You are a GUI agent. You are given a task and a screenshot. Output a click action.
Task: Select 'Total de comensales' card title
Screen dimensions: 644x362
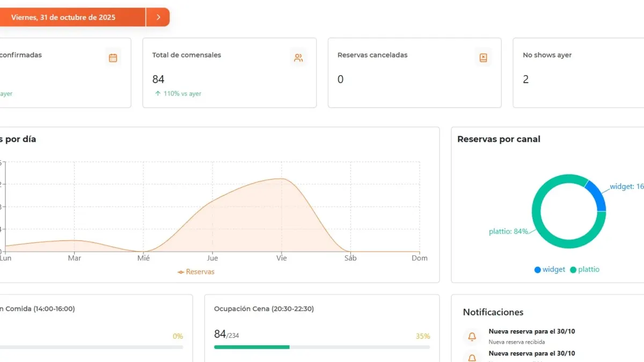click(x=186, y=55)
